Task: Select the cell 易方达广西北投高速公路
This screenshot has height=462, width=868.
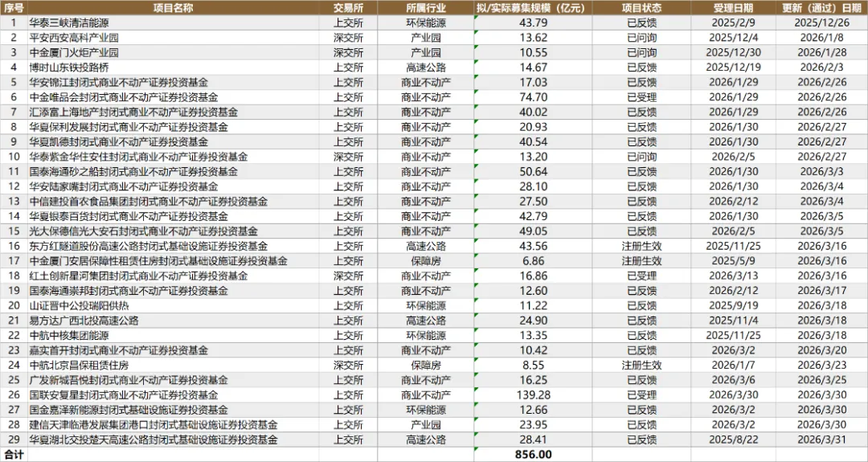Action: pos(174,321)
